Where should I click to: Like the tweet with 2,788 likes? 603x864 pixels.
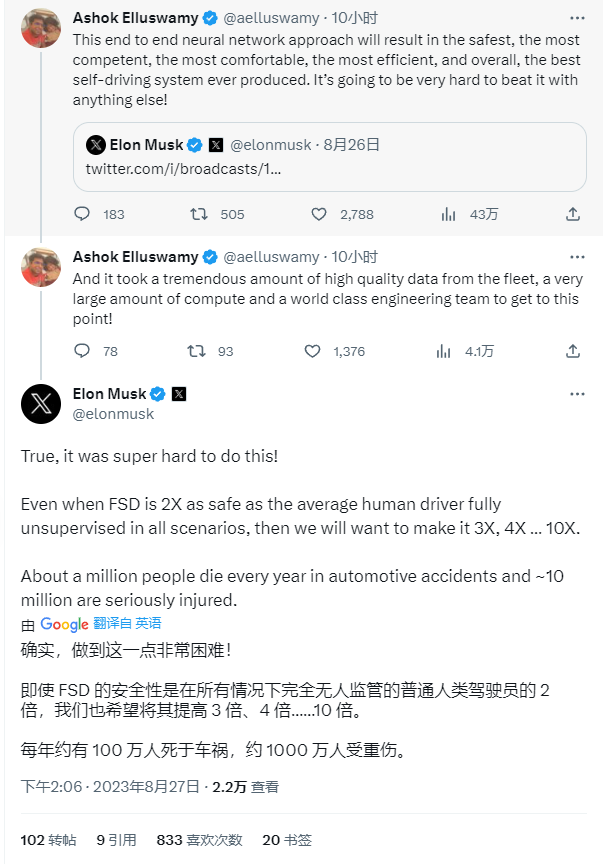click(x=319, y=214)
